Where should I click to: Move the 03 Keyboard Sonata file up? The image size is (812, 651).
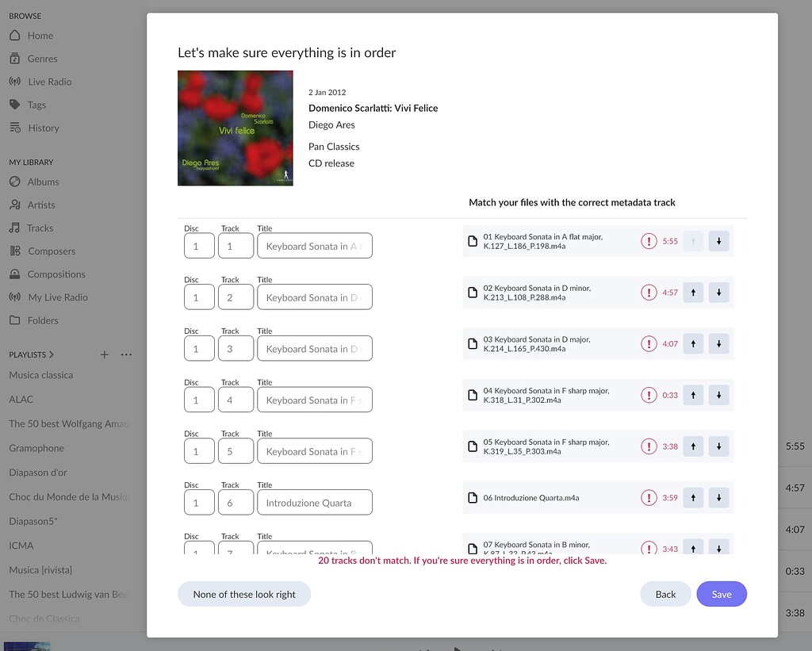coord(692,343)
